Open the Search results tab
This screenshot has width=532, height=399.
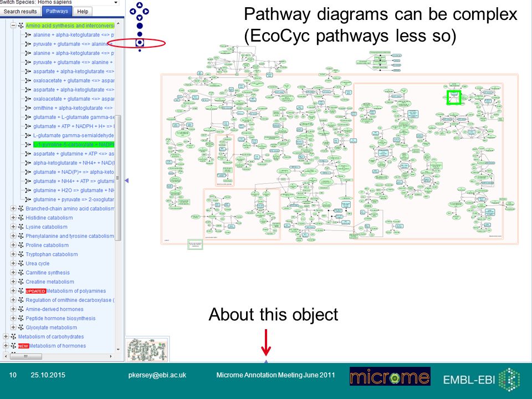coord(21,11)
